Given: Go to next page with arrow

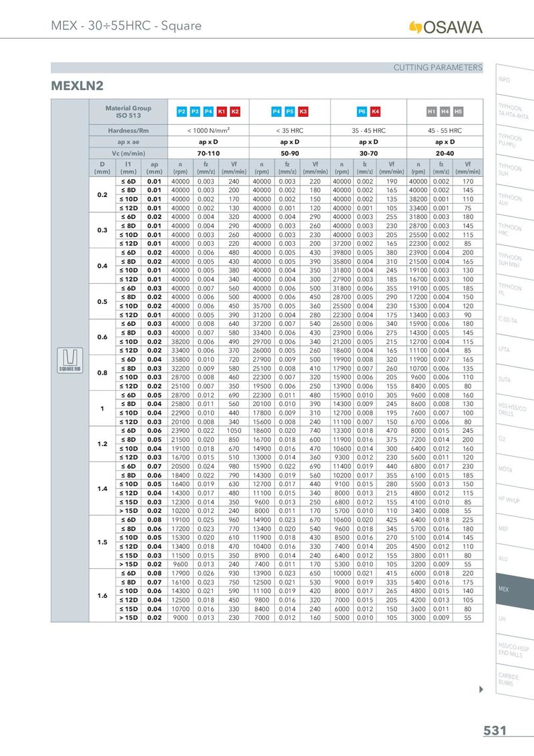Looking at the screenshot, I should tap(481, 689).
